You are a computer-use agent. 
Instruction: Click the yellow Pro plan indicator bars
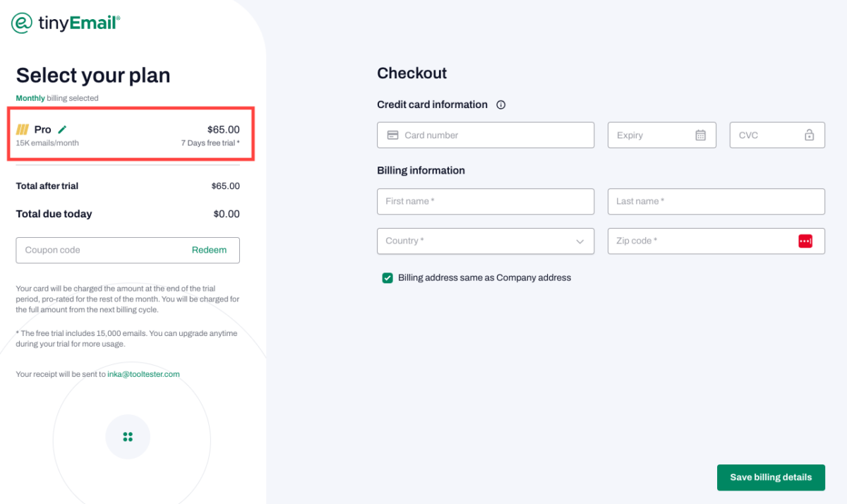(x=23, y=129)
